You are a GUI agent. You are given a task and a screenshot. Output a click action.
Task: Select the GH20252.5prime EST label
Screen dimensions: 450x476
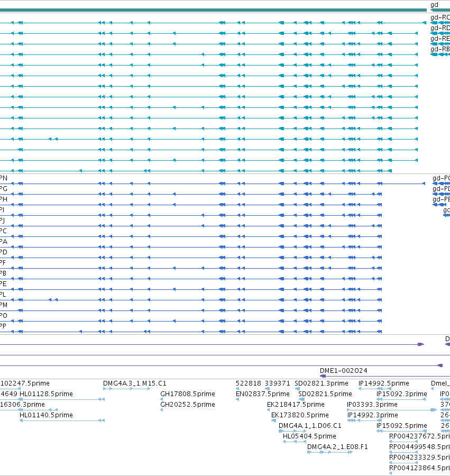[x=188, y=405]
